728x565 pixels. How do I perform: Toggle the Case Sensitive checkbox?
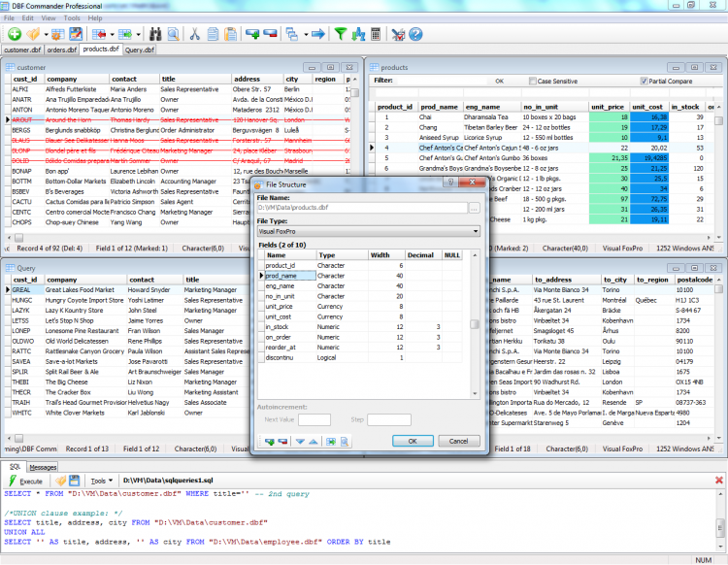pos(531,82)
